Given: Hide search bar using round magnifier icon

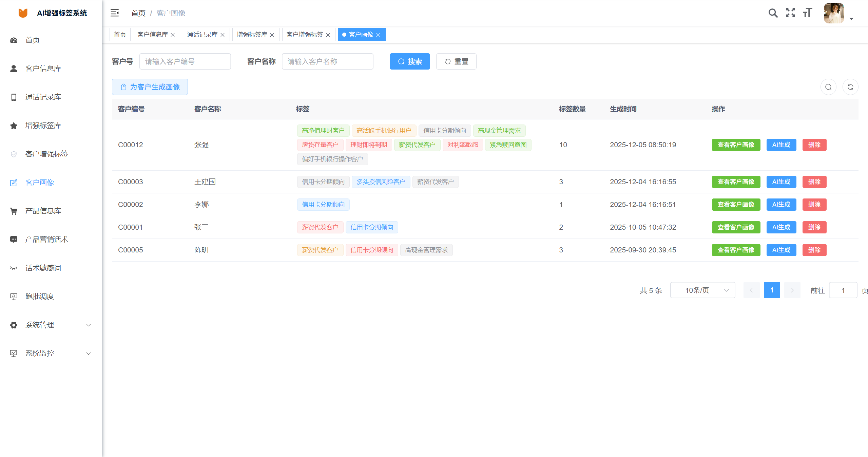Looking at the screenshot, I should tap(828, 87).
